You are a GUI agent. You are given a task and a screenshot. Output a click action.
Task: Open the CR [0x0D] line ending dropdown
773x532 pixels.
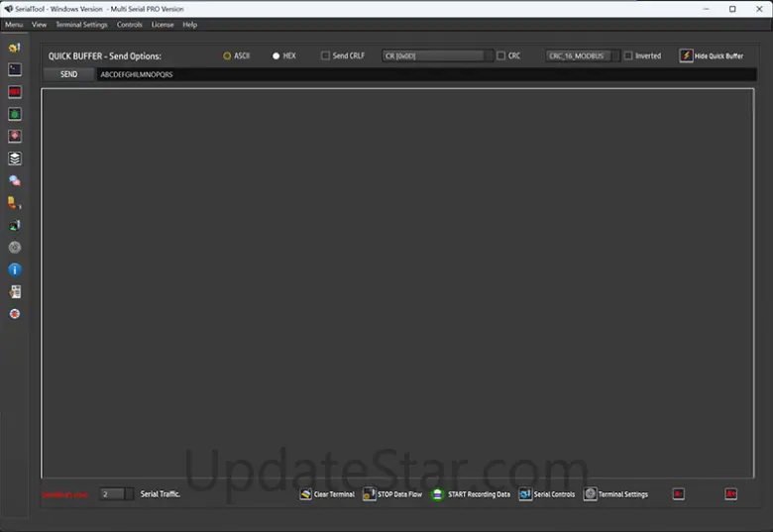[x=437, y=55]
